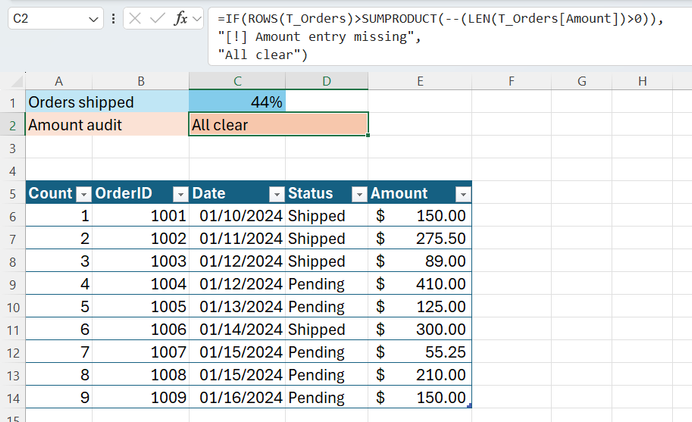This screenshot has height=422, width=692.
Task: Select the 'Amount audit' label cell
Action: pos(107,125)
